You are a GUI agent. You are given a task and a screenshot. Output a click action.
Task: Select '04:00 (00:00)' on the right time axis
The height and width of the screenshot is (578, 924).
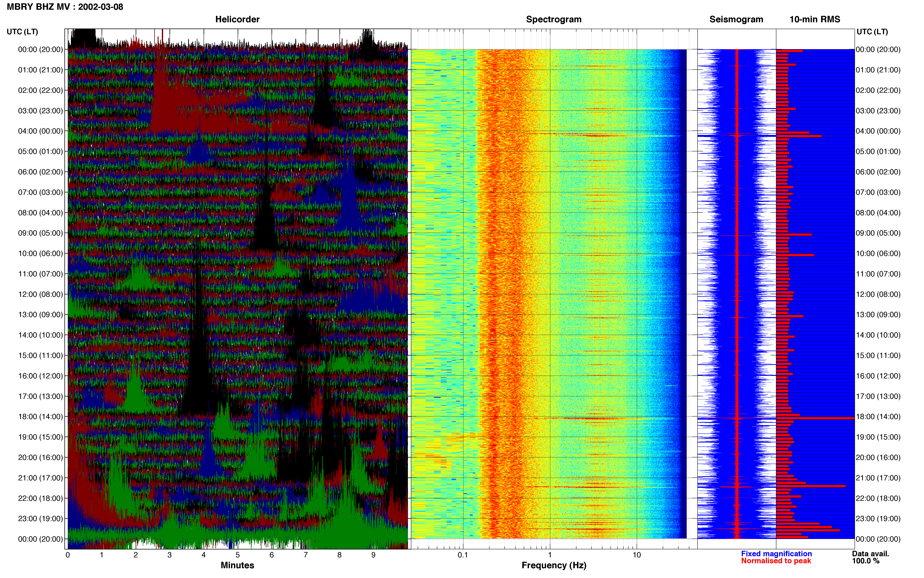pyautogui.click(x=878, y=131)
